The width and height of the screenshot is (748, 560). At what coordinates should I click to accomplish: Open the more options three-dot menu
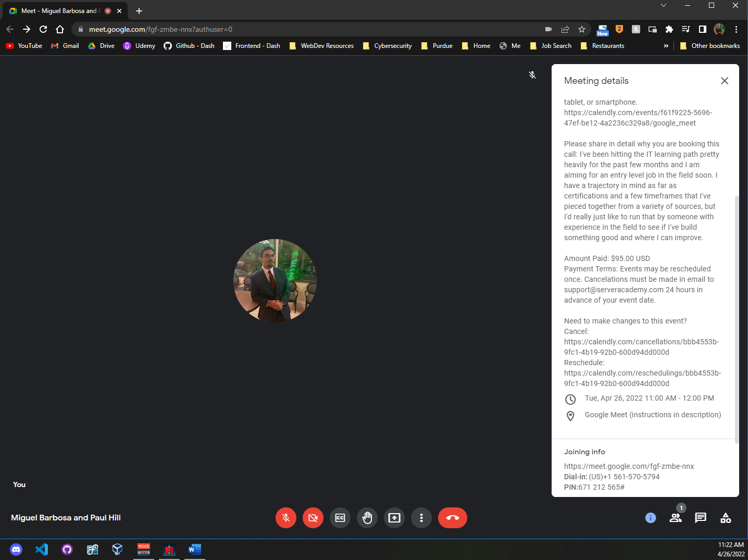pos(421,518)
